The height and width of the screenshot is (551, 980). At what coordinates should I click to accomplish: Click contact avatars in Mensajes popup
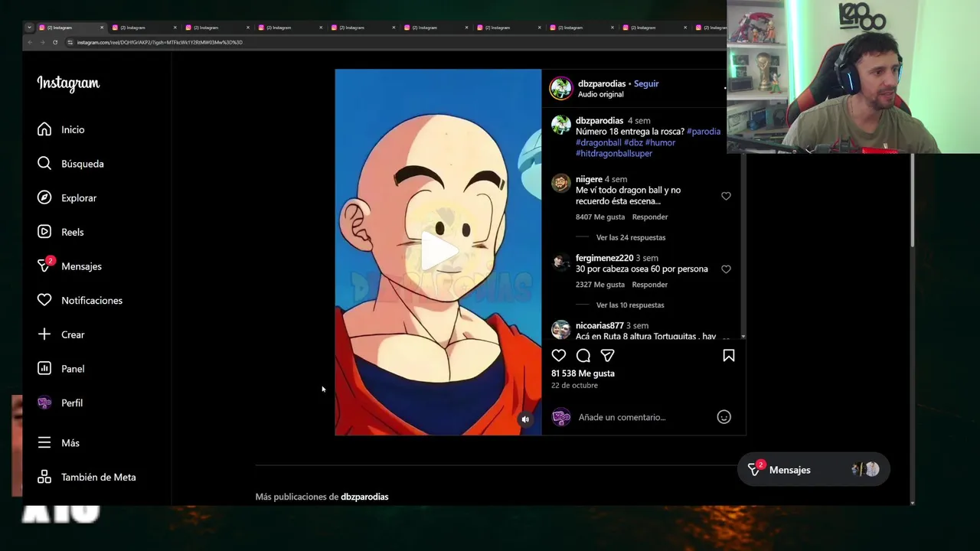click(865, 470)
